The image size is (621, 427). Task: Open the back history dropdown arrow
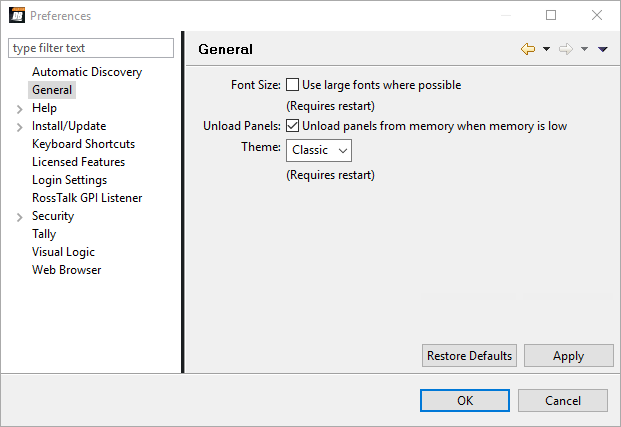click(x=547, y=49)
